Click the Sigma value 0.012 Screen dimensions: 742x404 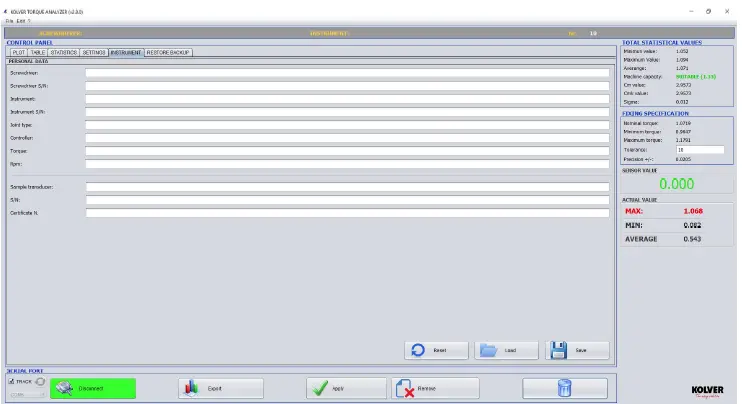(x=682, y=102)
